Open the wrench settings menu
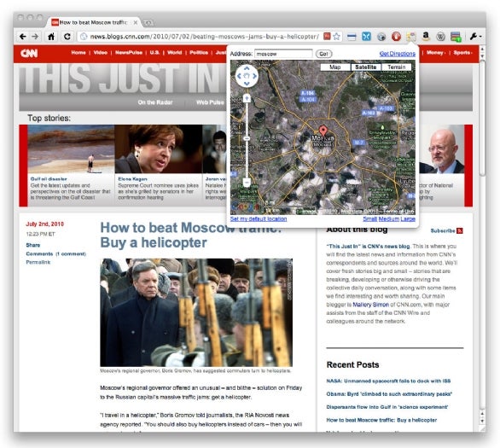The height and width of the screenshot is (448, 500). click(474, 37)
